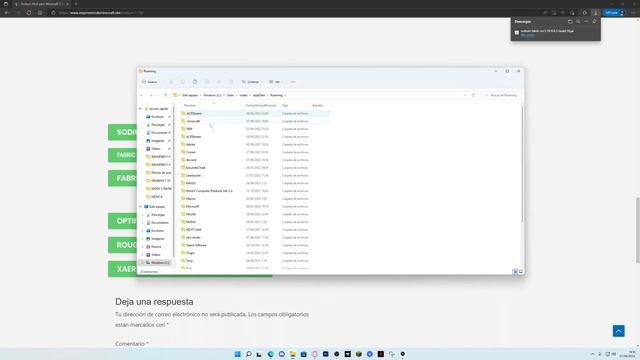Pin the Descargas panel with pin icon
This screenshot has height=360, width=640.
click(594, 22)
